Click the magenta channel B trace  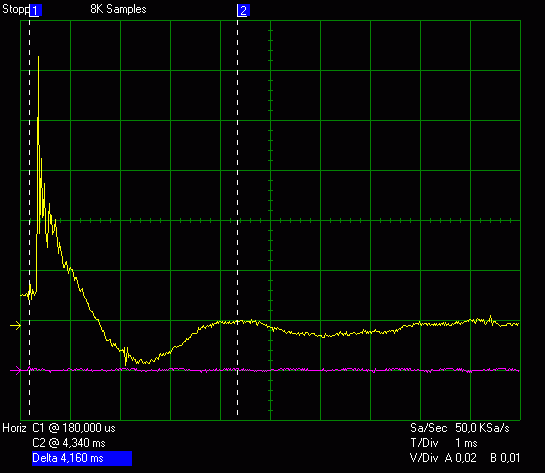(x=270, y=370)
